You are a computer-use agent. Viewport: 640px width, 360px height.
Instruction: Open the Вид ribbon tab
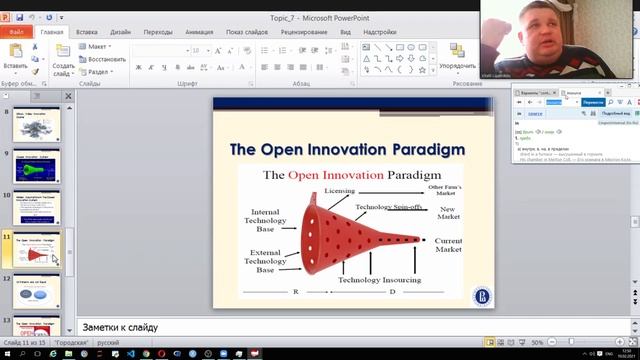click(345, 32)
